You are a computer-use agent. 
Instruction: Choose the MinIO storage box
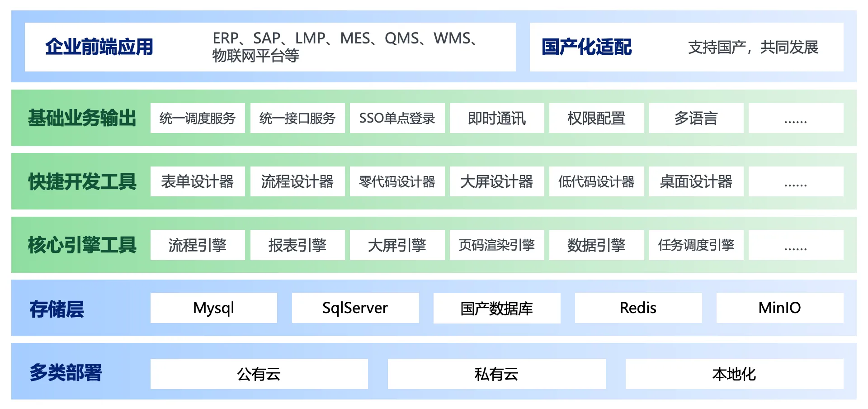(779, 308)
